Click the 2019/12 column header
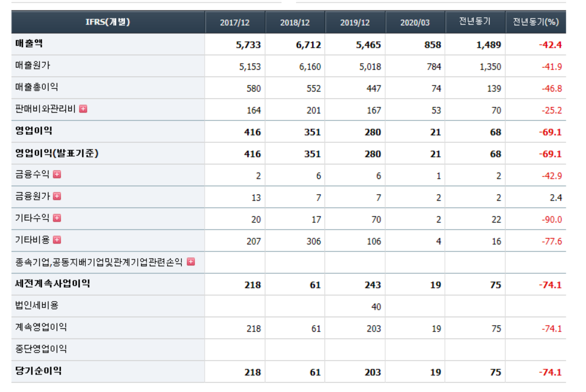Viewport: 586px width, 392px height. coord(355,23)
